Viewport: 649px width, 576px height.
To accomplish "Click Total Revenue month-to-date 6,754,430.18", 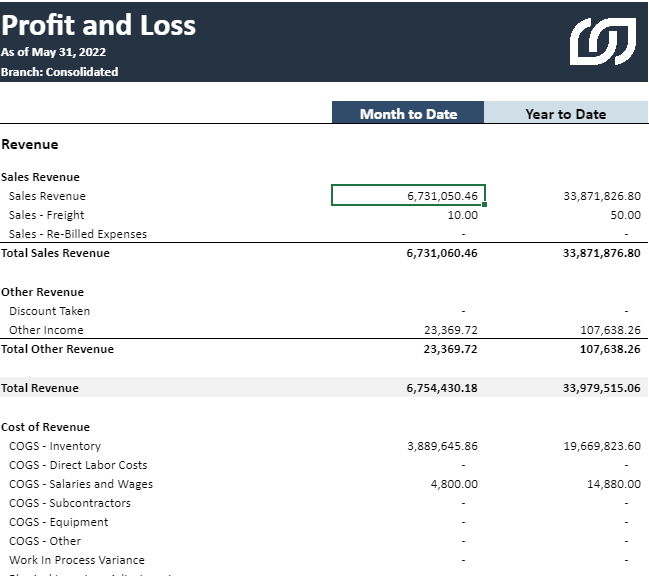I will [442, 388].
